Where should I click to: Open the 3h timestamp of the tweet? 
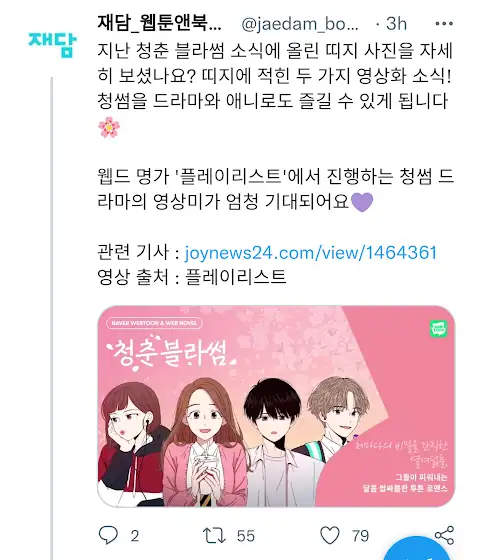pos(396,24)
